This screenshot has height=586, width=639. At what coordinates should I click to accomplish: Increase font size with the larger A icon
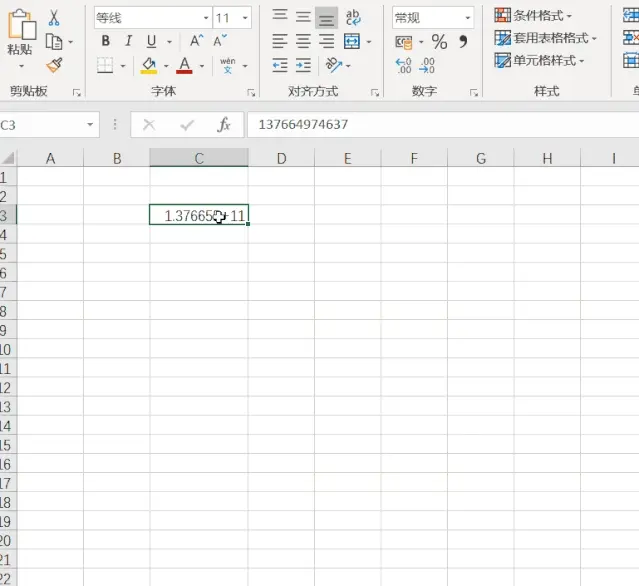point(196,41)
